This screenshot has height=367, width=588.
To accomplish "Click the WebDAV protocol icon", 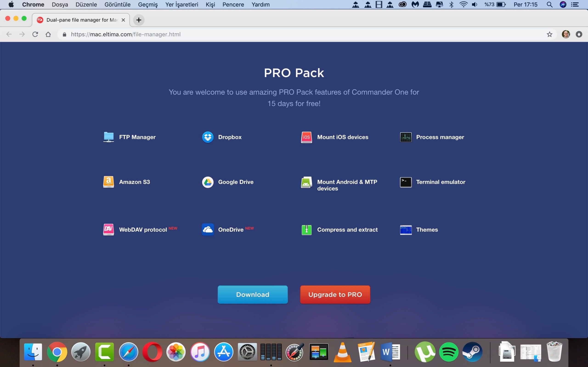I will (108, 230).
